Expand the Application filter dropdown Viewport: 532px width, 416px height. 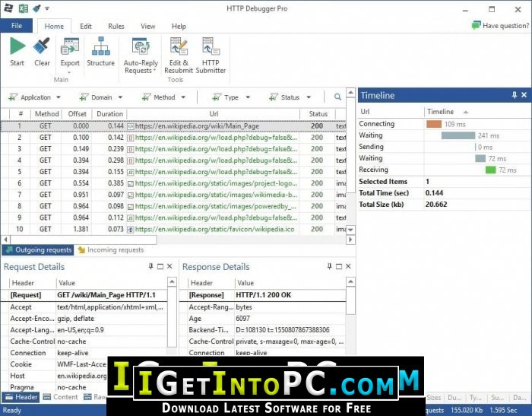(35, 97)
